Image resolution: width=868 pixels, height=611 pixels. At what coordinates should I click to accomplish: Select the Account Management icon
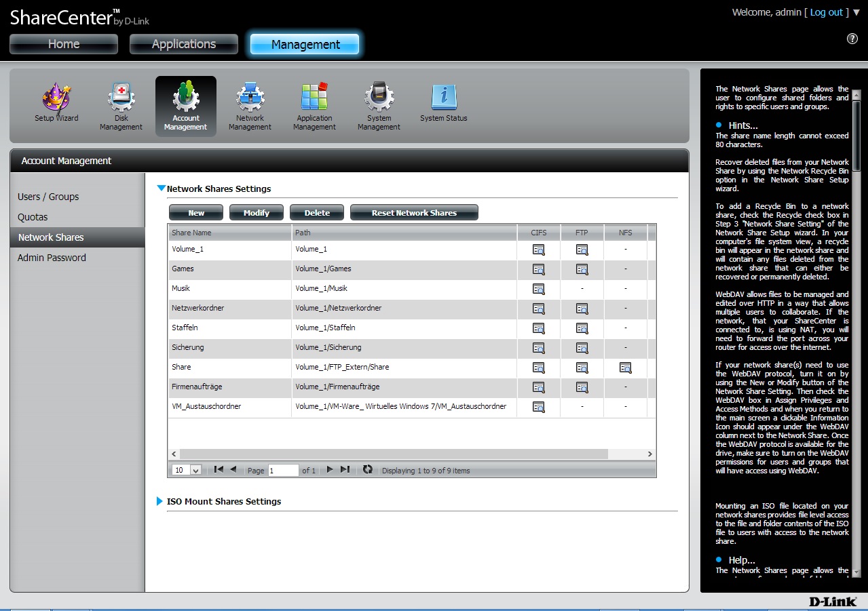pos(186,97)
